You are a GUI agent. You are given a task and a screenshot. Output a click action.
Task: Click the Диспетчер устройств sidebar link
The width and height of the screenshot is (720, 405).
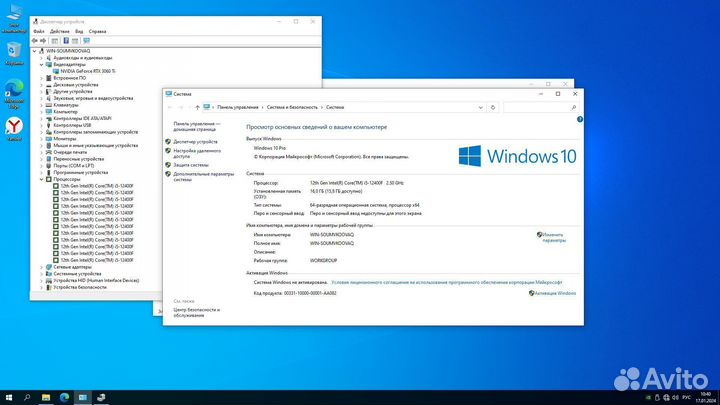[x=196, y=142]
